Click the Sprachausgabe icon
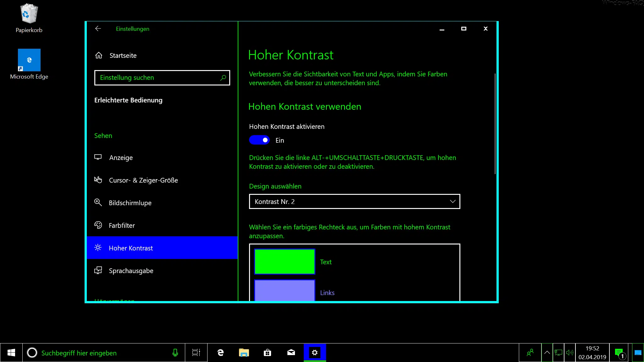The width and height of the screenshot is (644, 362). click(x=98, y=270)
